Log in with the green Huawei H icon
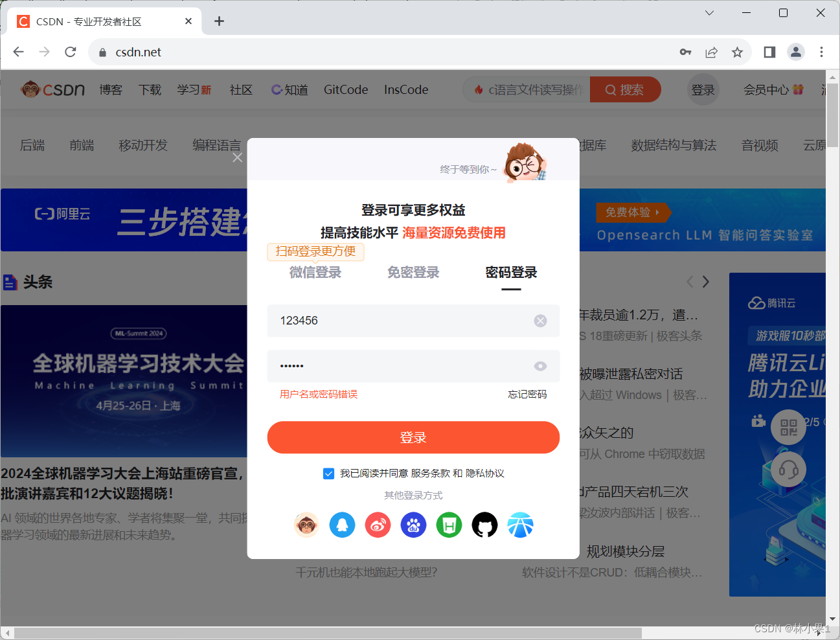840x640 pixels. pyautogui.click(x=449, y=525)
